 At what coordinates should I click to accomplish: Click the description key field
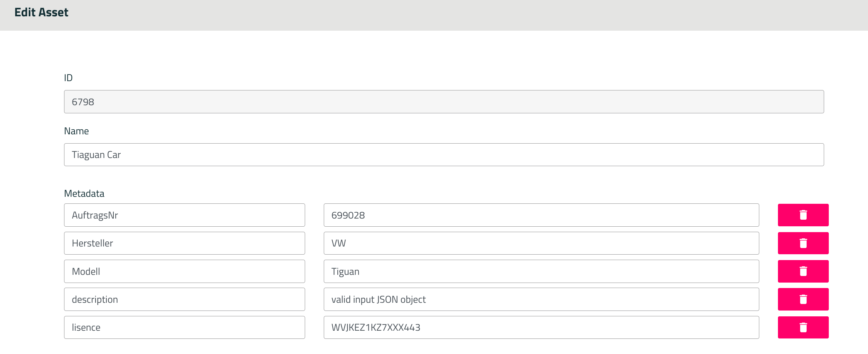click(x=184, y=299)
